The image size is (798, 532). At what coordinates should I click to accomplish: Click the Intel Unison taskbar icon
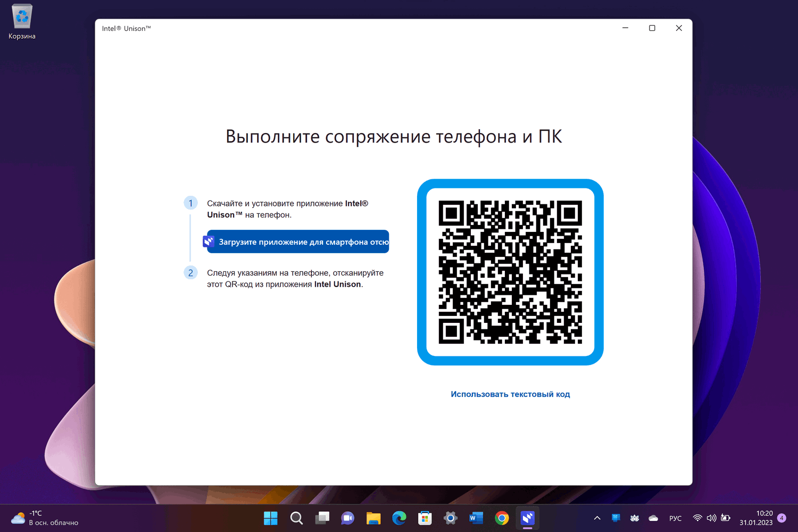(x=528, y=518)
